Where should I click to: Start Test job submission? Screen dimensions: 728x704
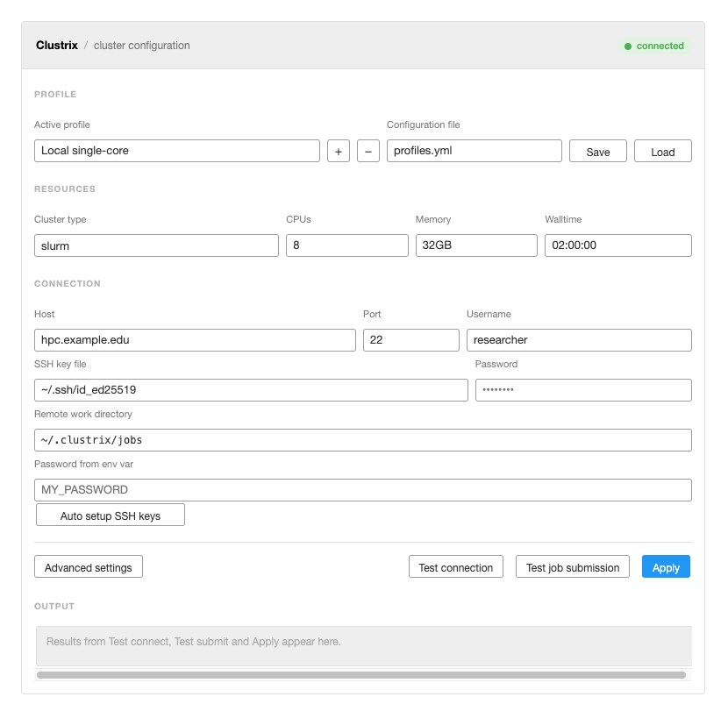pos(573,566)
